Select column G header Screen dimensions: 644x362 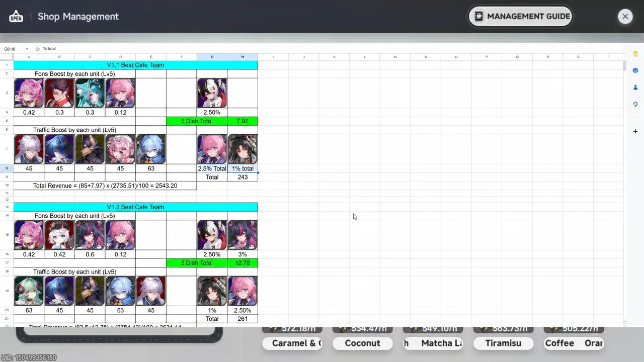212,57
